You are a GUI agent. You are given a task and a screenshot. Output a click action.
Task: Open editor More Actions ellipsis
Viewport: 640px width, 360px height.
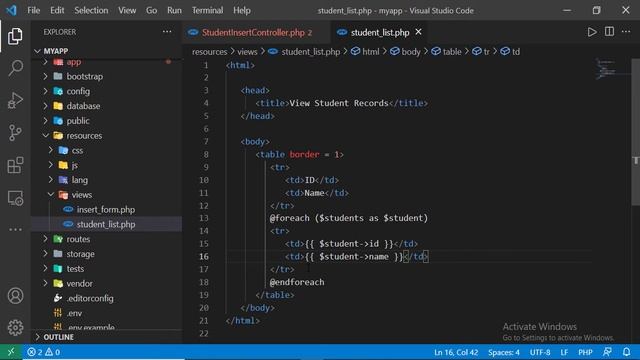626,32
